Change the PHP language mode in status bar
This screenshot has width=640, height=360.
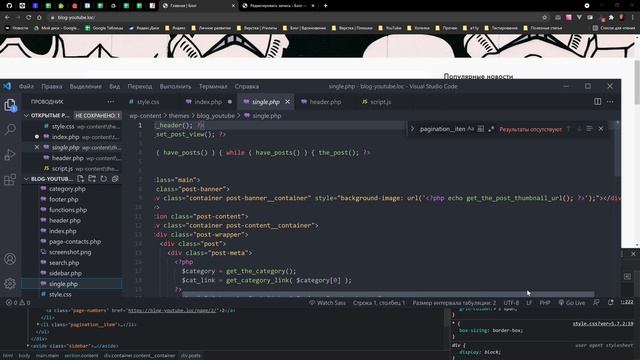click(x=545, y=302)
